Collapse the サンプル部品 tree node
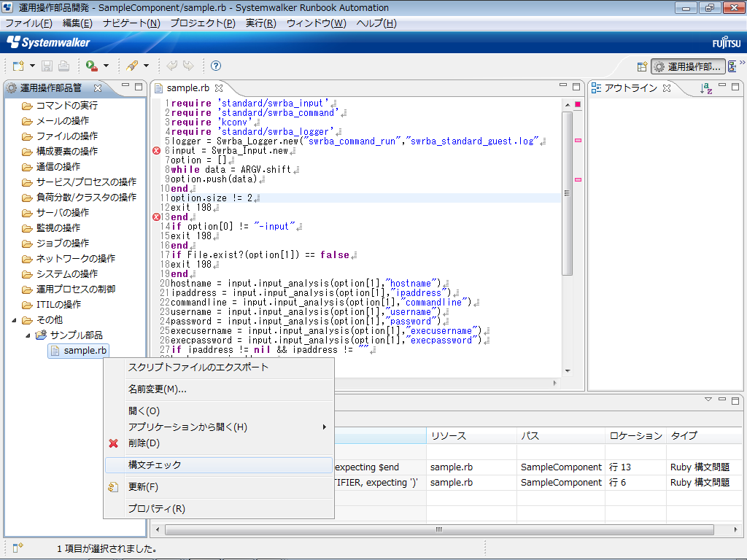 [x=28, y=335]
